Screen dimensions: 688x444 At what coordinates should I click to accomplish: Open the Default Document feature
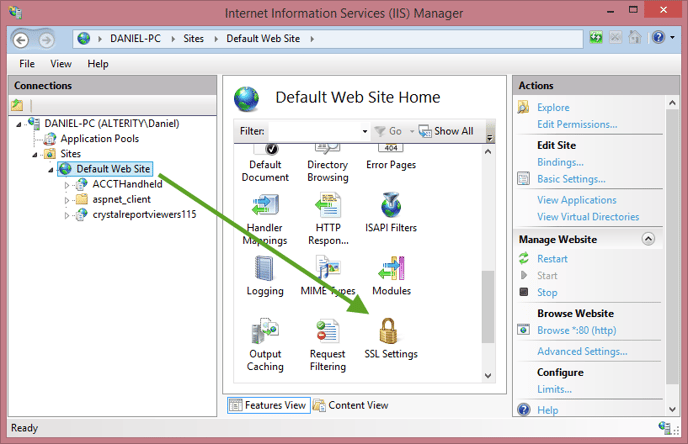265,164
